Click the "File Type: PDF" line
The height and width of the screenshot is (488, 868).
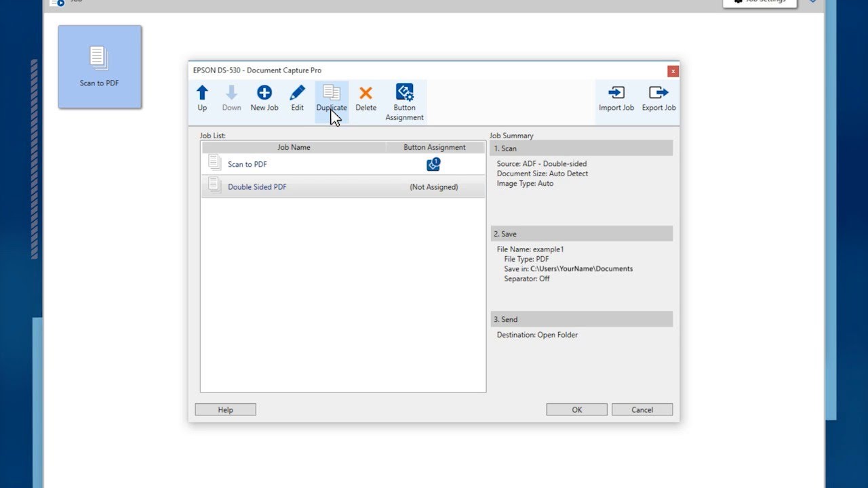click(526, 259)
